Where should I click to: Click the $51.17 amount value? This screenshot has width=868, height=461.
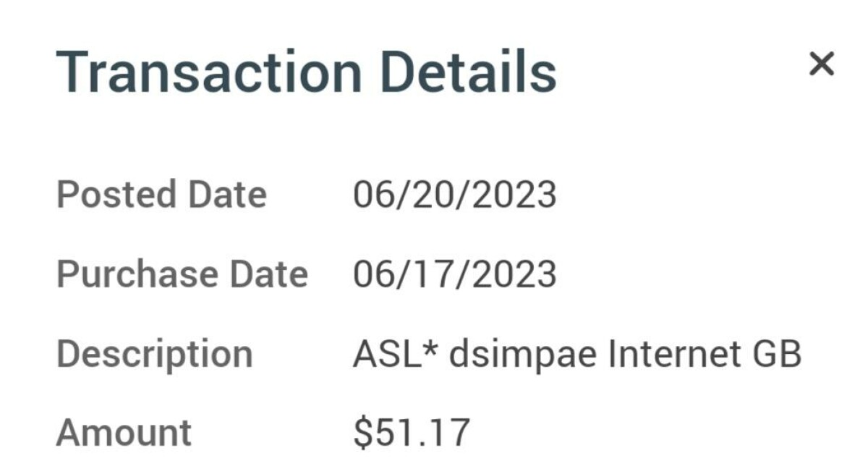412,433
